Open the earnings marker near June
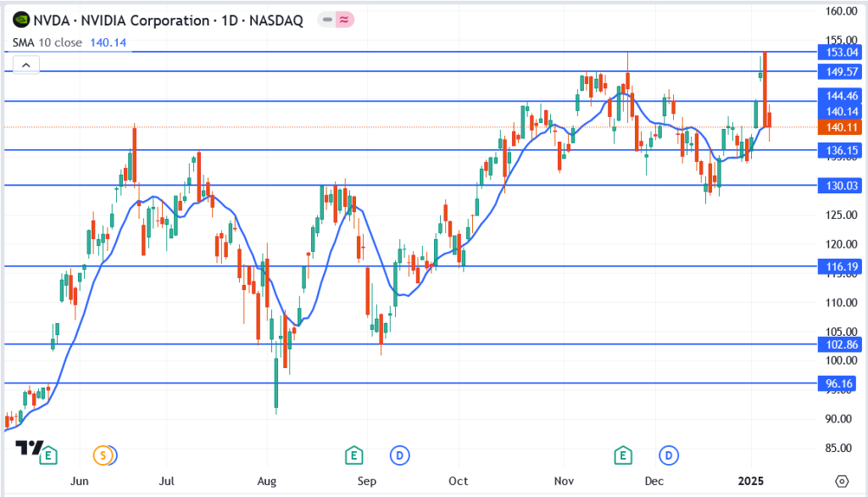 (x=49, y=455)
